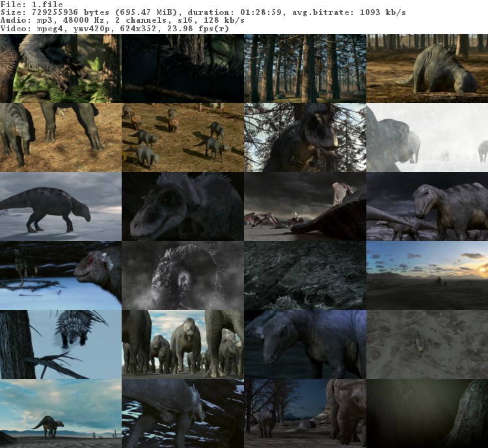Open thumbnail of armored ankylosaur beside tree trunk

(61, 344)
